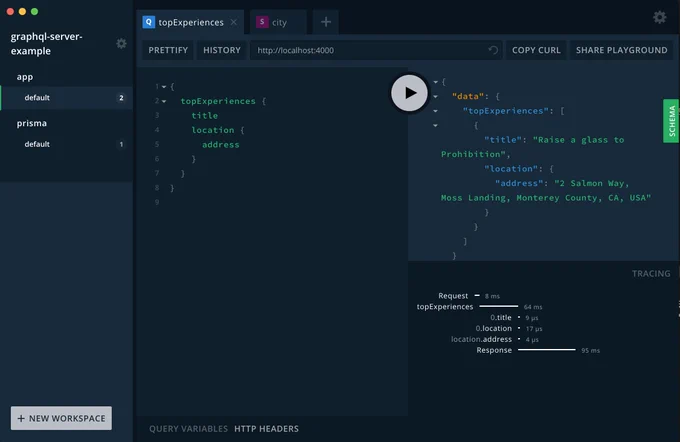Click the Response 95 ms trace bar
680x442 pixels.
tap(546, 350)
